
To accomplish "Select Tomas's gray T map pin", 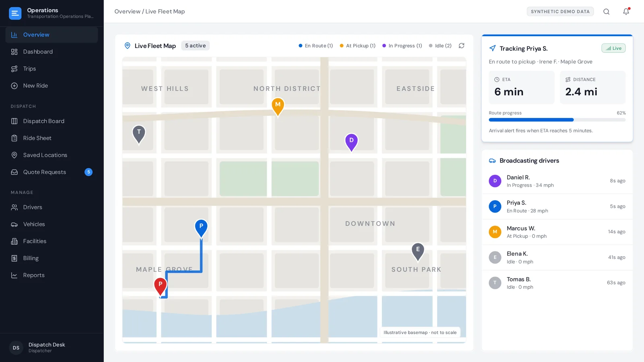I will tap(139, 134).
